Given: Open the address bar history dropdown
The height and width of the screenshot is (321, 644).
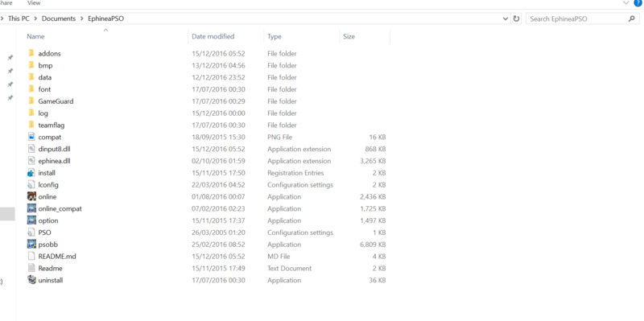Looking at the screenshot, I should (506, 19).
